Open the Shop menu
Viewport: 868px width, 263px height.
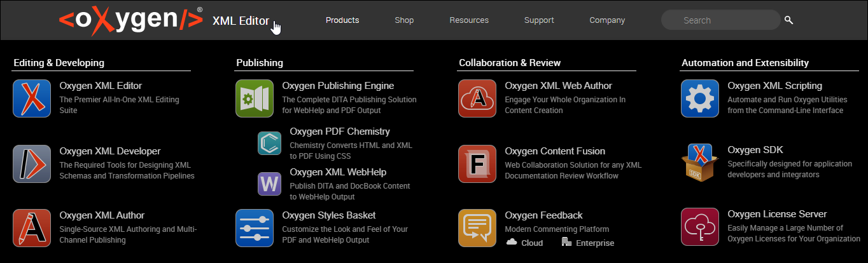click(404, 20)
